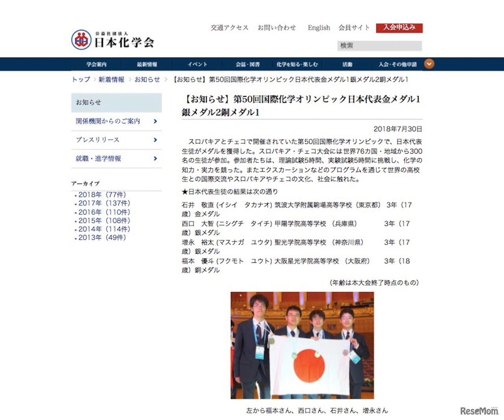The height and width of the screenshot is (420, 504).
Task: Switch to the English site
Action: (x=319, y=28)
